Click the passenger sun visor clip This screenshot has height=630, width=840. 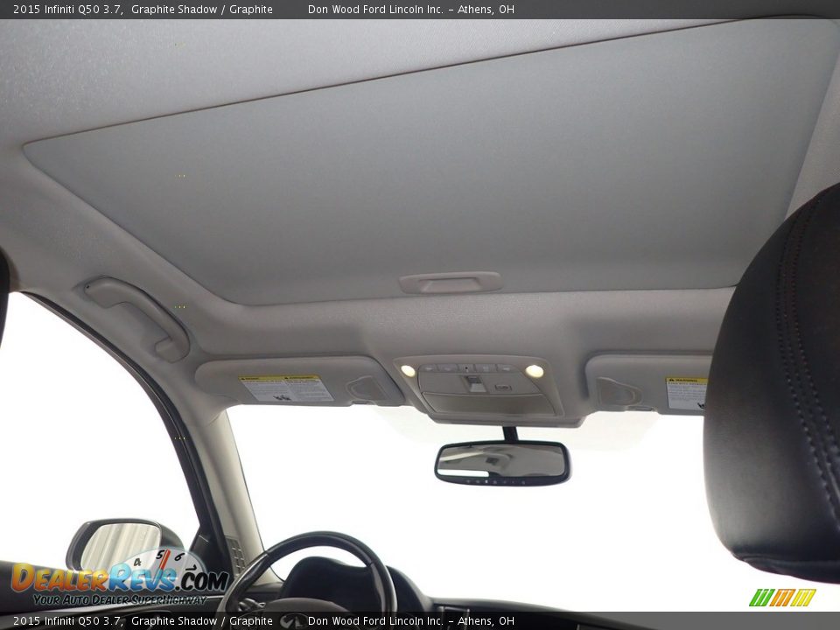618,392
